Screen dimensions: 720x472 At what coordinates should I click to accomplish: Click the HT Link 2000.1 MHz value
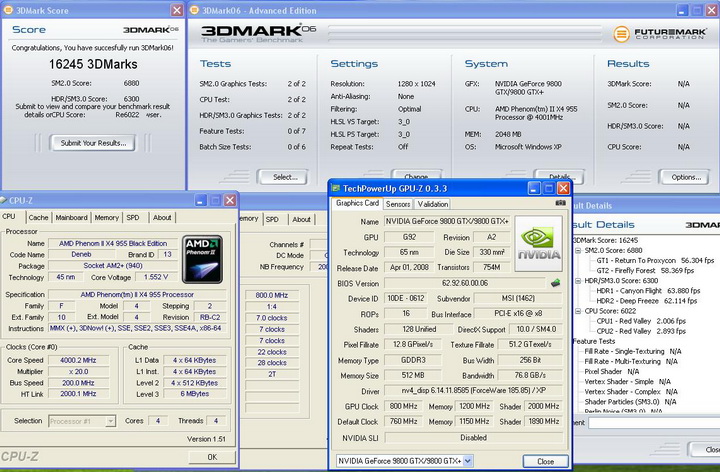[x=78, y=394]
